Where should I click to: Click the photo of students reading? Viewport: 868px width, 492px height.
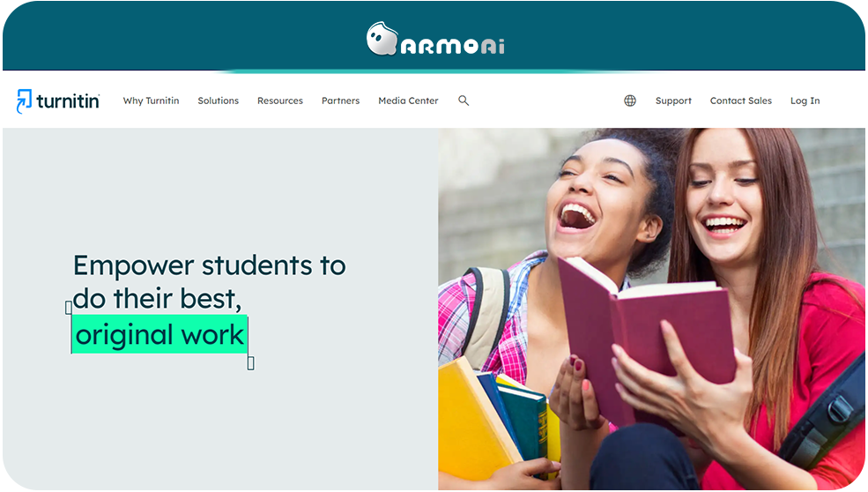pos(651,309)
